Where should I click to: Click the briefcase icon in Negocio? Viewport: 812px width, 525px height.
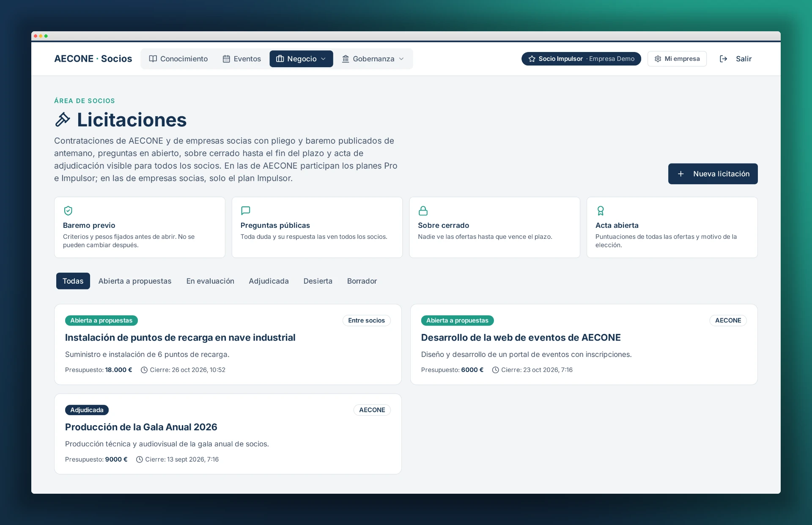[x=280, y=59]
